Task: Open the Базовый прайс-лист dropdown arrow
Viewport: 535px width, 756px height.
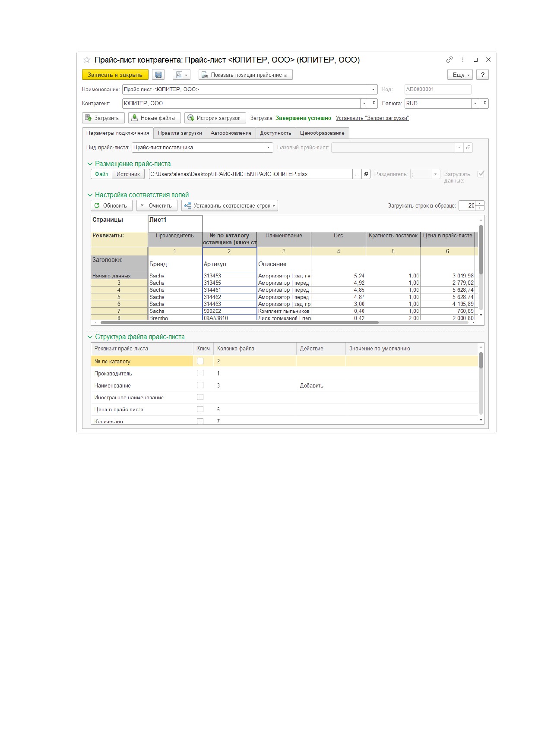Action: point(459,148)
